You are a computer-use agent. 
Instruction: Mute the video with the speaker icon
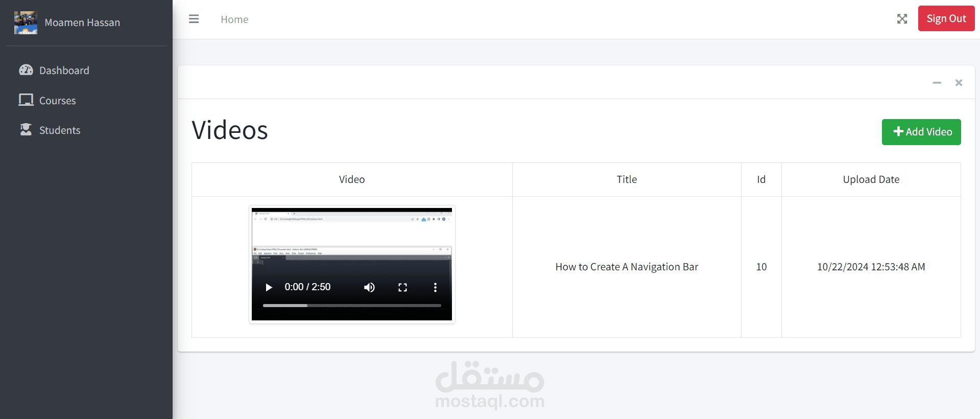tap(369, 287)
